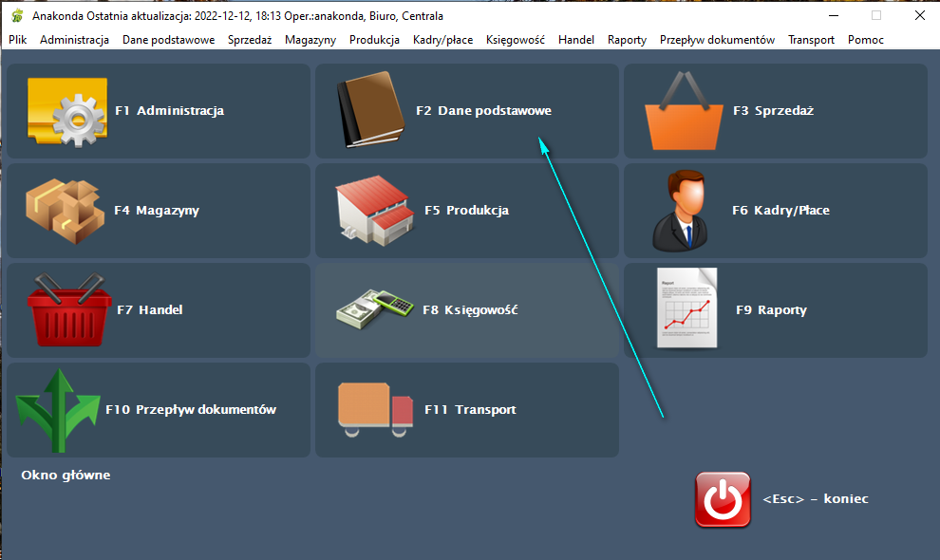940x560 pixels.
Task: Open the Handel menu in menu bar
Action: pyautogui.click(x=576, y=40)
